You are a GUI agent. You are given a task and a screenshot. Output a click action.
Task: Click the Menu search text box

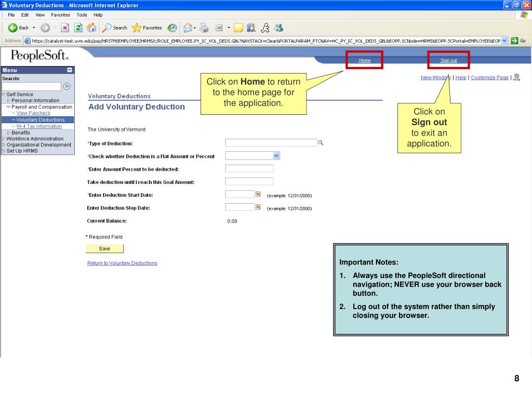tap(32, 86)
